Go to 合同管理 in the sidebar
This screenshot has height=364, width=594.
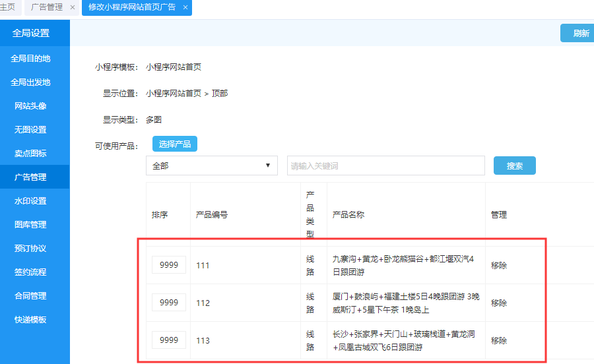(x=30, y=296)
